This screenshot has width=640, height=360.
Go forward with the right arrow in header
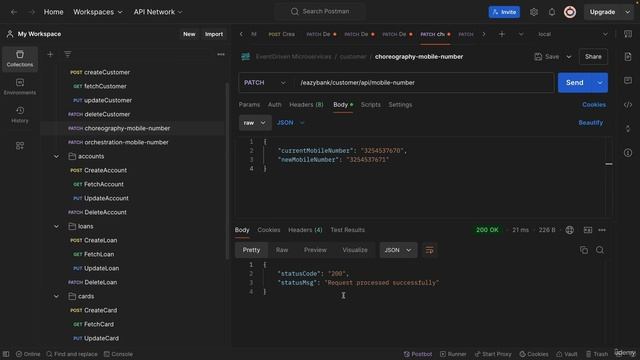(32, 12)
